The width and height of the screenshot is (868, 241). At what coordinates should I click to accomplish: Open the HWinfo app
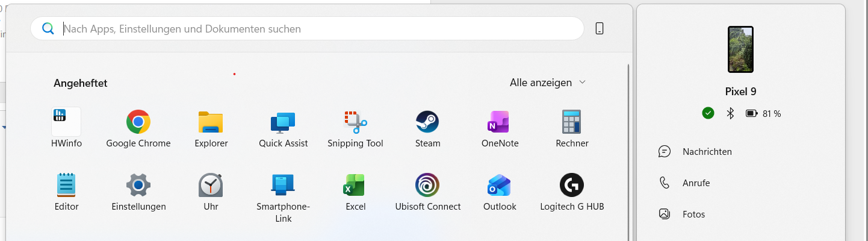(66, 128)
